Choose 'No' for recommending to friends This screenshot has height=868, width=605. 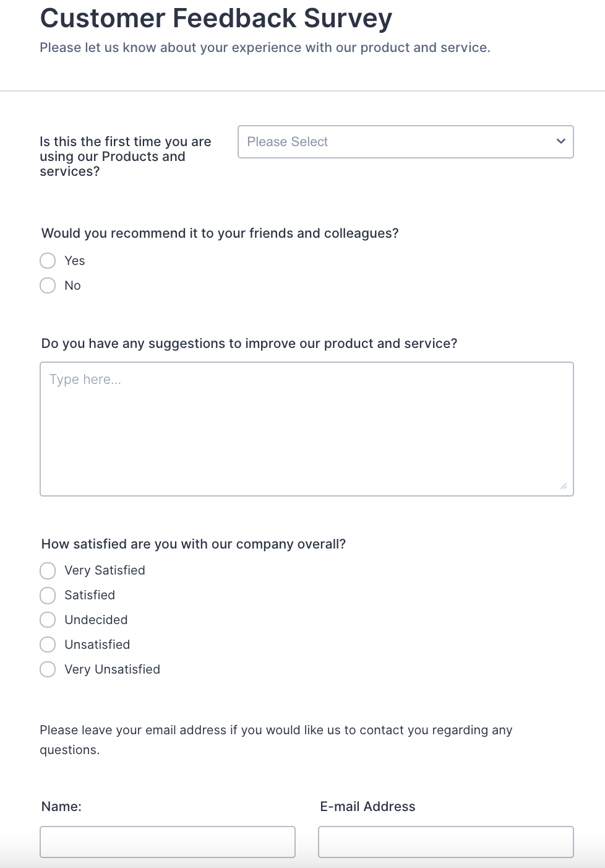(48, 285)
